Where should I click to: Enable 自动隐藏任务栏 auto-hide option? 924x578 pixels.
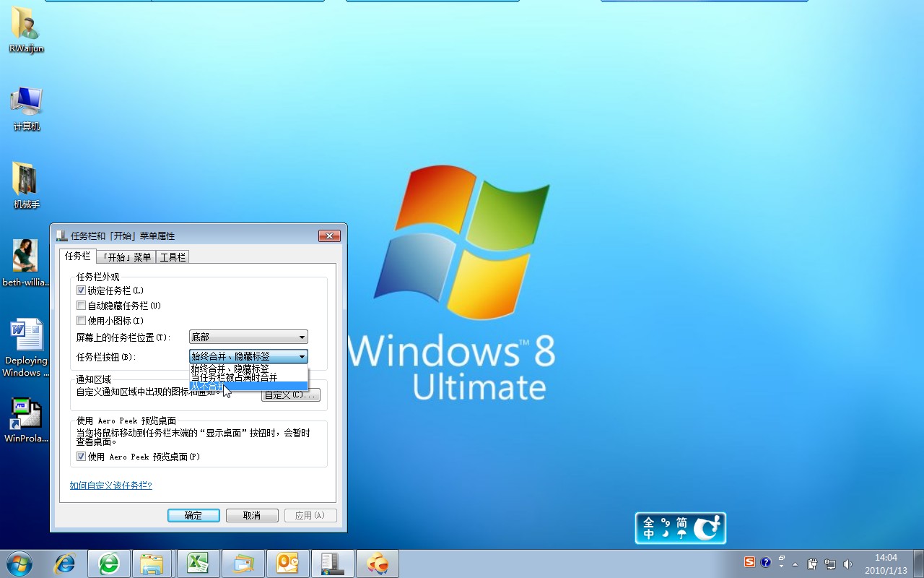(81, 305)
